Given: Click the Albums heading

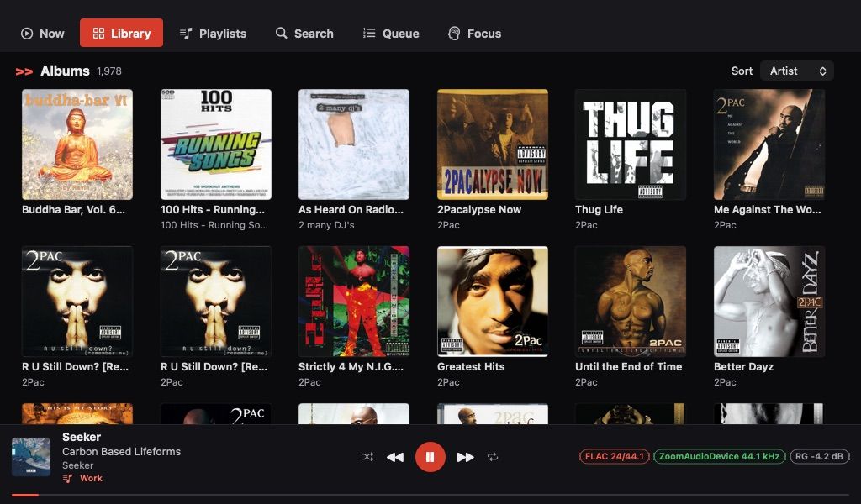Looking at the screenshot, I should pos(65,71).
